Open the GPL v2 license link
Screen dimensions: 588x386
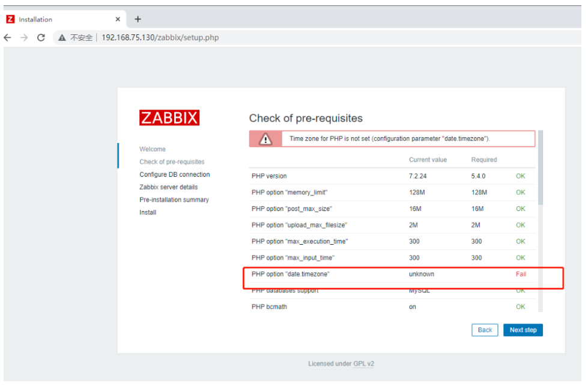[363, 364]
